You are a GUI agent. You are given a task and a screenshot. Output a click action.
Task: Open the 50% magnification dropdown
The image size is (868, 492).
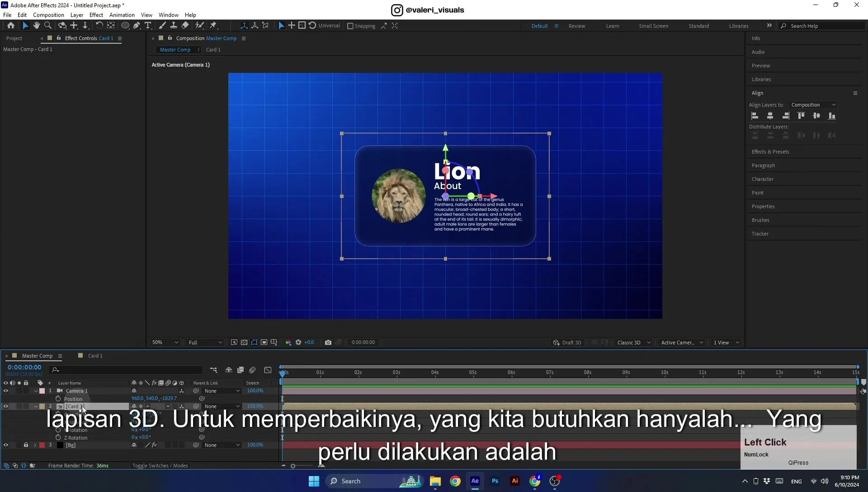tap(165, 342)
